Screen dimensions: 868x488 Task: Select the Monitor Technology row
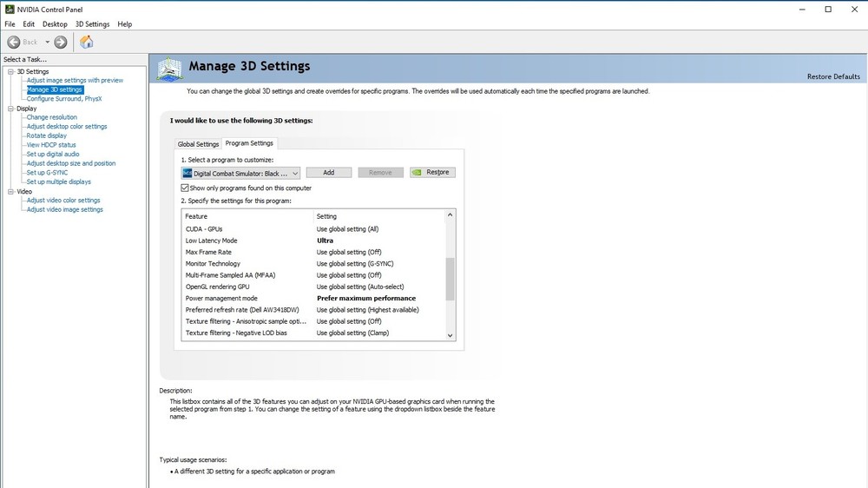pyautogui.click(x=312, y=264)
